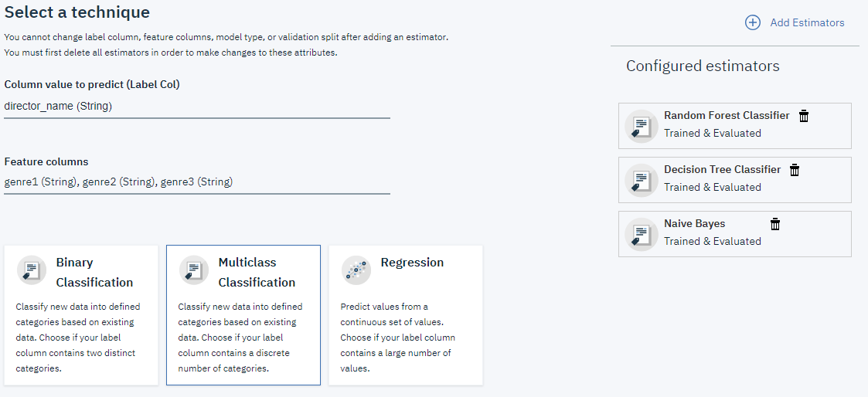Choose the Multiclass Classification technique card
This screenshot has height=397, width=868.
243,315
